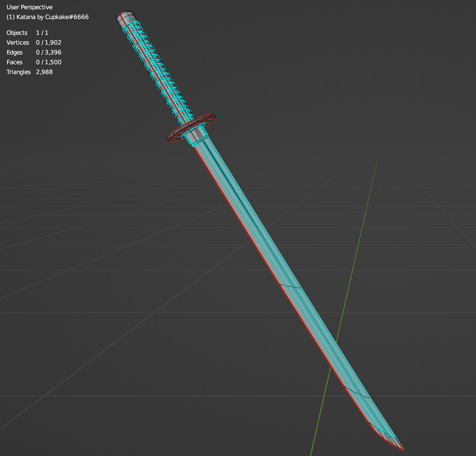Click the 'Faces 0 / 1,500' statistic

click(x=34, y=62)
